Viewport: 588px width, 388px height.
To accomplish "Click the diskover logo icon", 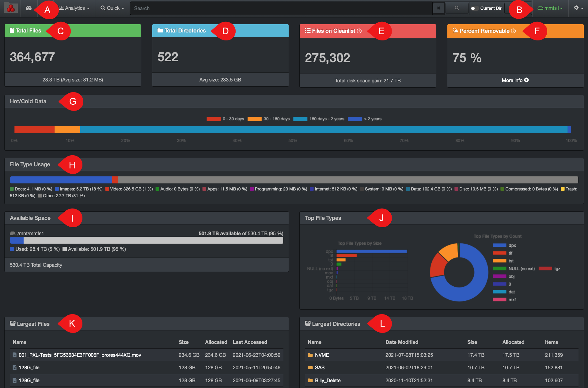I will [x=11, y=8].
